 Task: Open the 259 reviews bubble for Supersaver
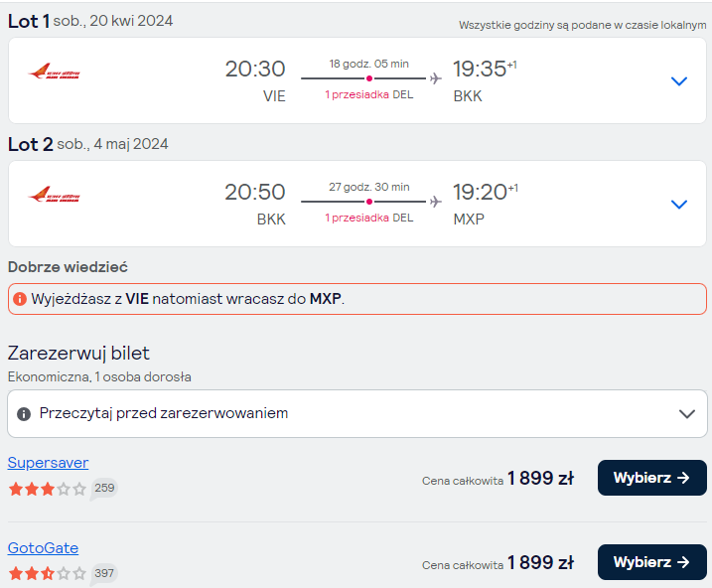coord(104,489)
